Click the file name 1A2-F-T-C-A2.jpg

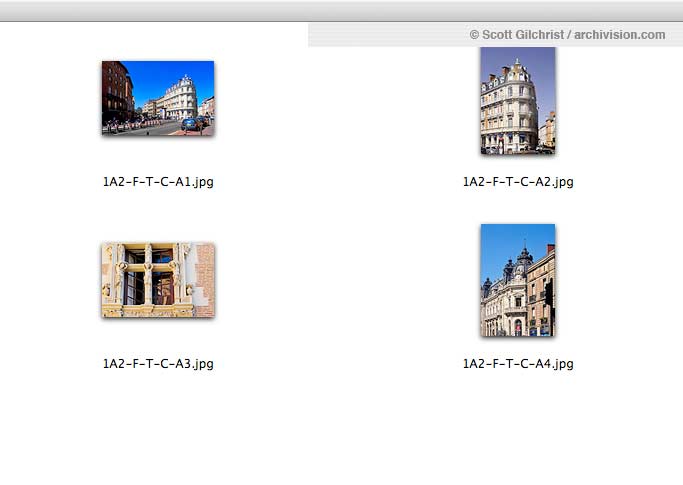coord(518,182)
